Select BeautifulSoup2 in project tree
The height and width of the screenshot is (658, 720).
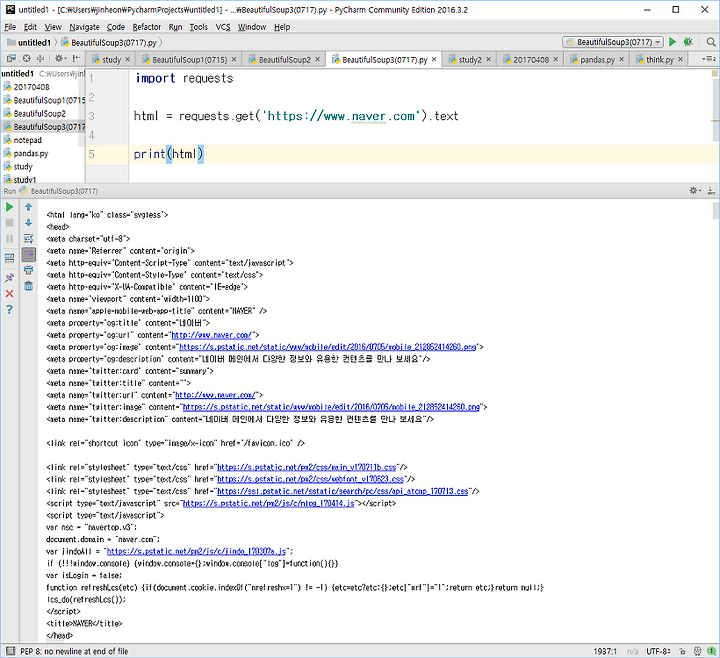click(39, 113)
